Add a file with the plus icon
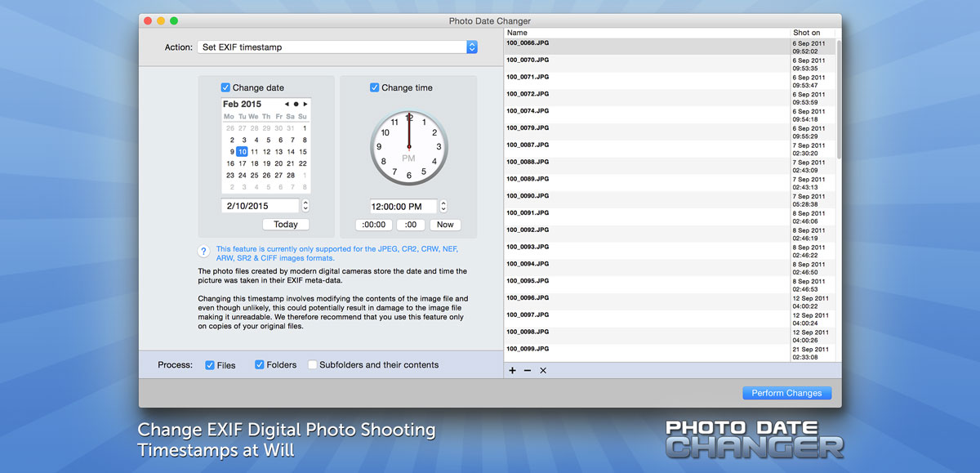980x473 pixels. (512, 371)
